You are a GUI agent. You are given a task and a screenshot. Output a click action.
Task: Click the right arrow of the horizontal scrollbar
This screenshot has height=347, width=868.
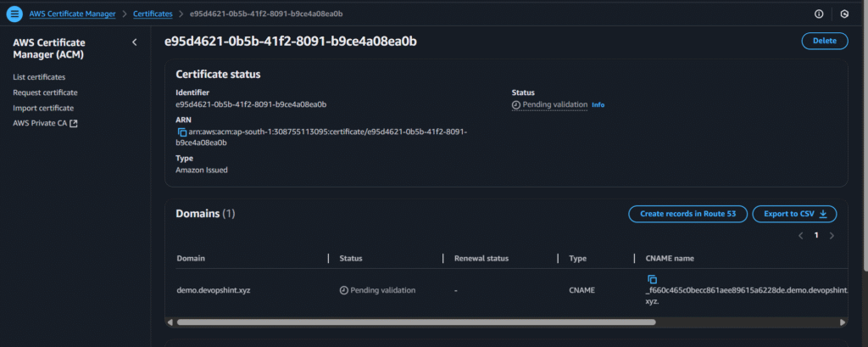pos(843,322)
